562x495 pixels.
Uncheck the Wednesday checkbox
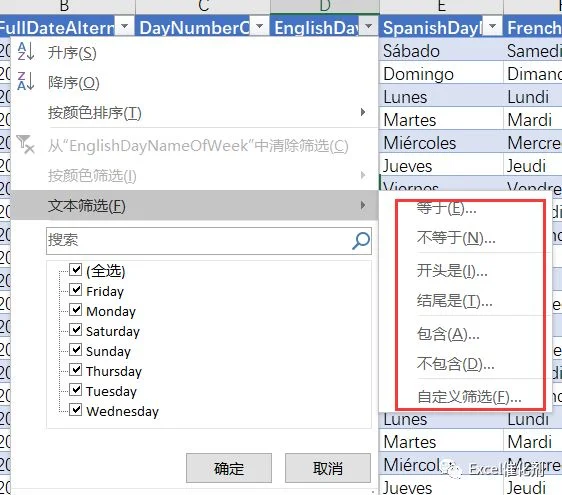pyautogui.click(x=75, y=410)
